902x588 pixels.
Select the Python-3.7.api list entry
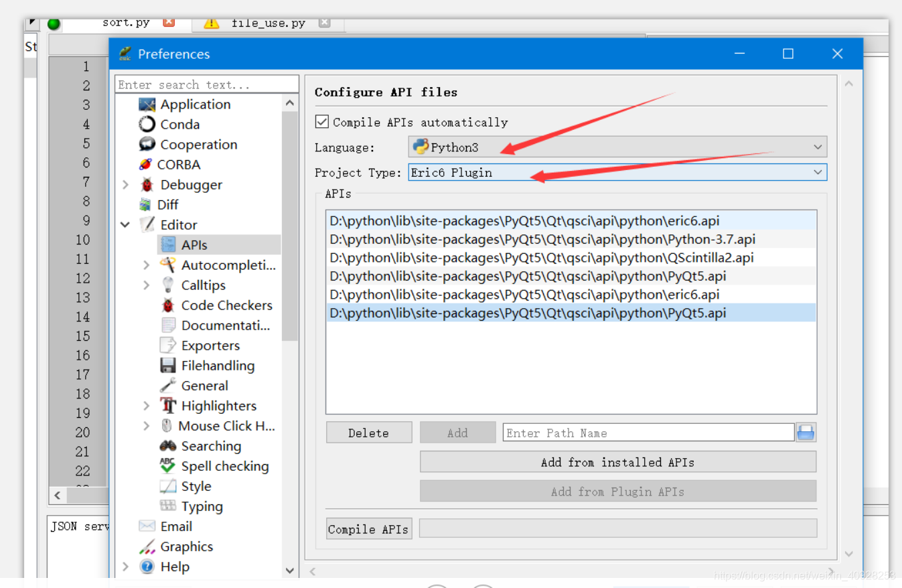coord(571,239)
